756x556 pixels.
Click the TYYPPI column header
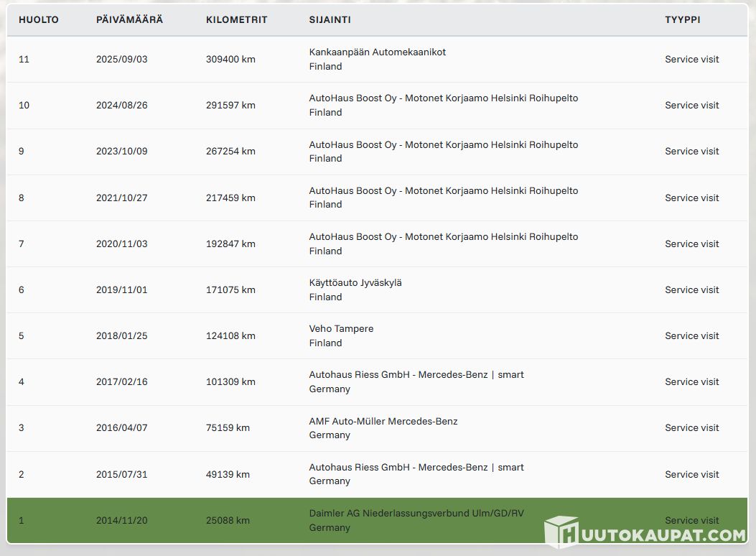pos(682,19)
